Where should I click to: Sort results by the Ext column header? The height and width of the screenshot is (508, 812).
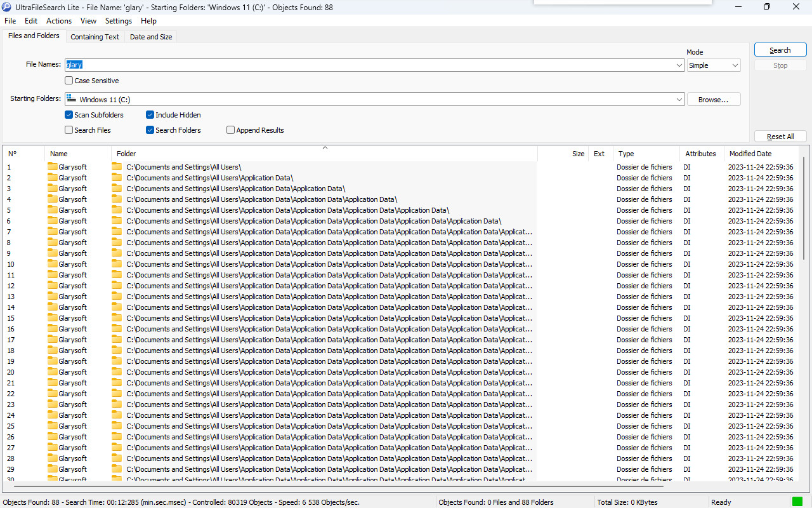pyautogui.click(x=600, y=154)
